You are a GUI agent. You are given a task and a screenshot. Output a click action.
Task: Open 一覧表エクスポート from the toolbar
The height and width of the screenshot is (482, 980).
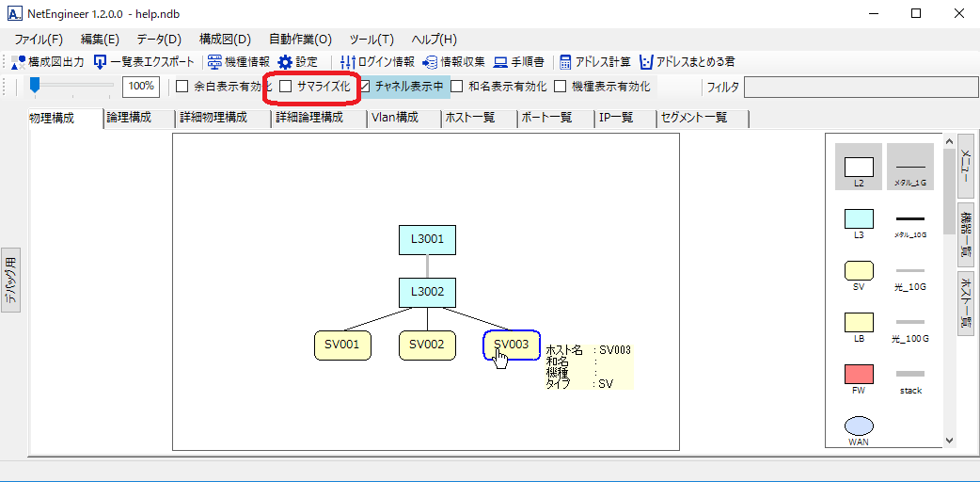point(101,62)
